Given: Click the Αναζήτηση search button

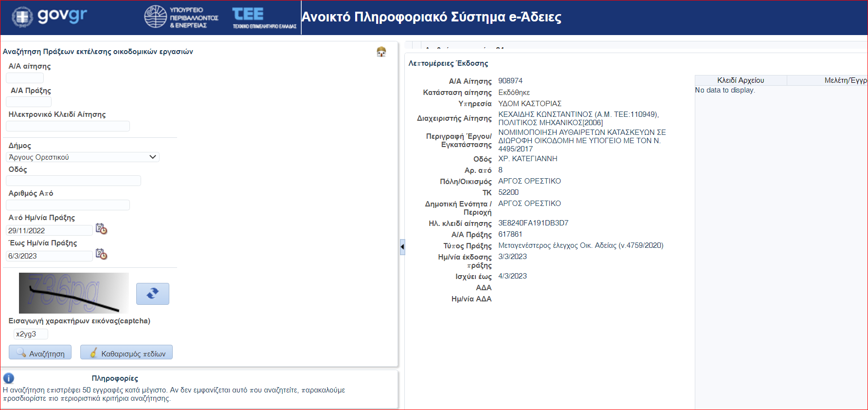Looking at the screenshot, I should click(x=40, y=353).
